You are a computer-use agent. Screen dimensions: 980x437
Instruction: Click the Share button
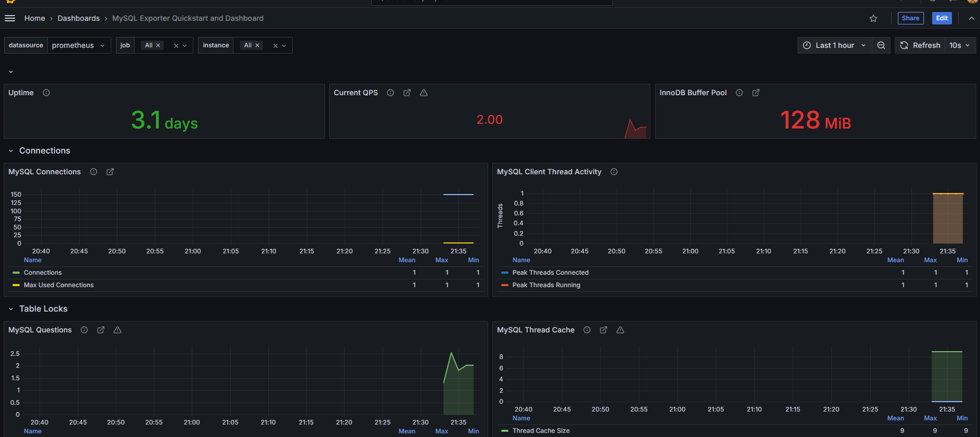click(x=910, y=18)
